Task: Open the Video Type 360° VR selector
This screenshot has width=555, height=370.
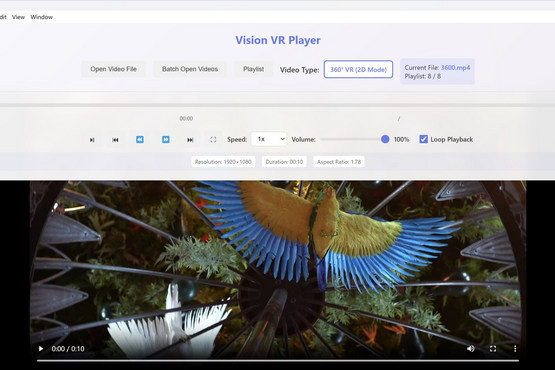Action: [358, 69]
